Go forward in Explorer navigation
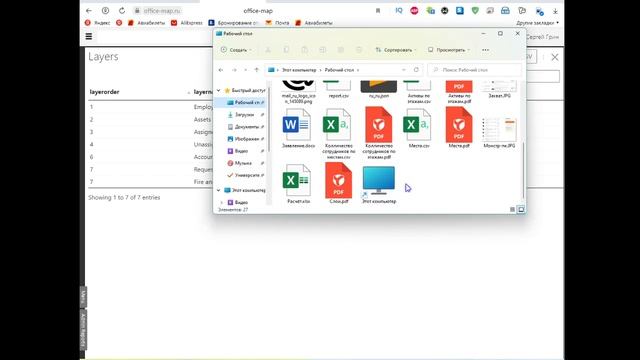 pos(234,70)
